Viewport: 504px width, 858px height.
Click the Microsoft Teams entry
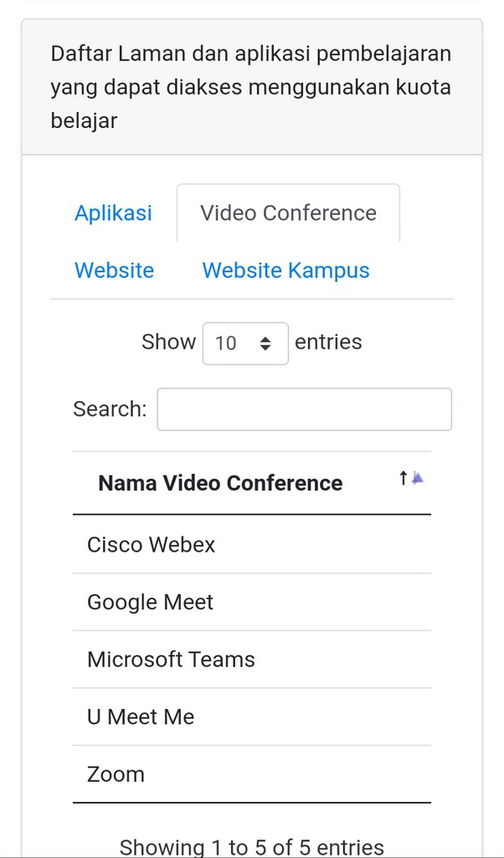point(171,660)
